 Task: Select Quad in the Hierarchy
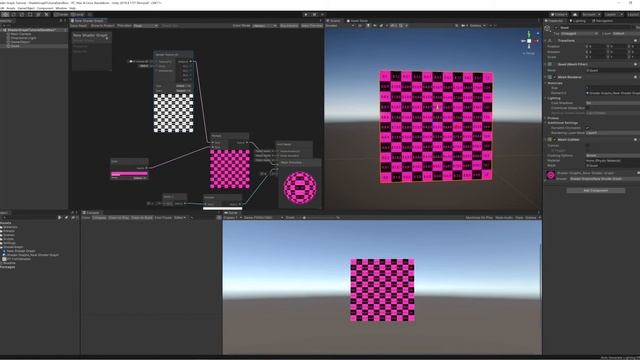(15, 46)
